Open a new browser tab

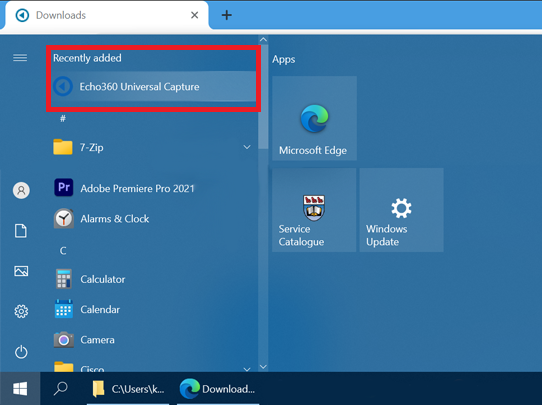click(x=227, y=15)
